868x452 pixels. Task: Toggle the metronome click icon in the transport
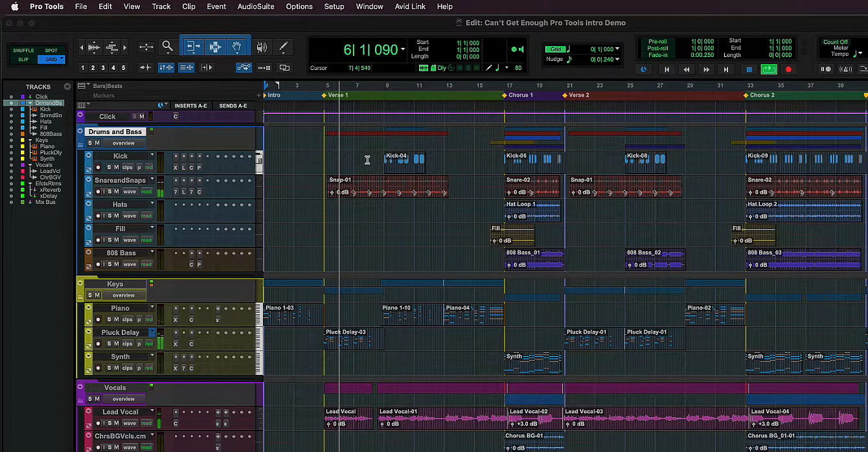845,70
